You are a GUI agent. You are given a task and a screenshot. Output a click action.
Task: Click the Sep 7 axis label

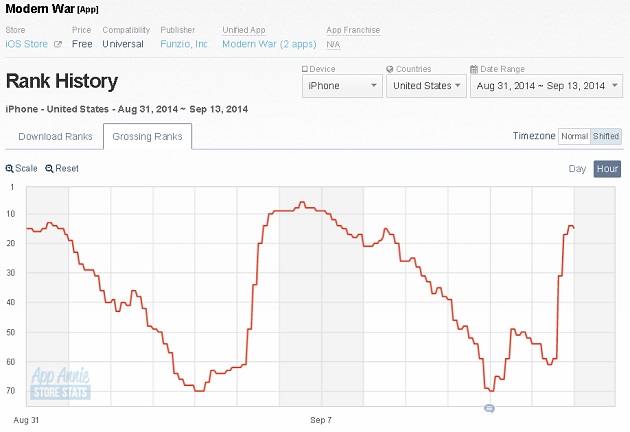(x=321, y=420)
